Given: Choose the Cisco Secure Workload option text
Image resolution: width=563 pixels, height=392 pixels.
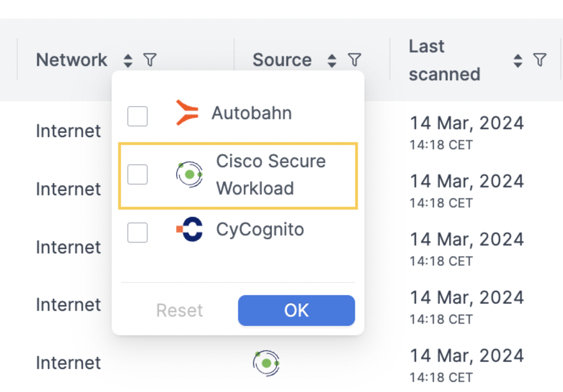Looking at the screenshot, I should click(x=271, y=174).
